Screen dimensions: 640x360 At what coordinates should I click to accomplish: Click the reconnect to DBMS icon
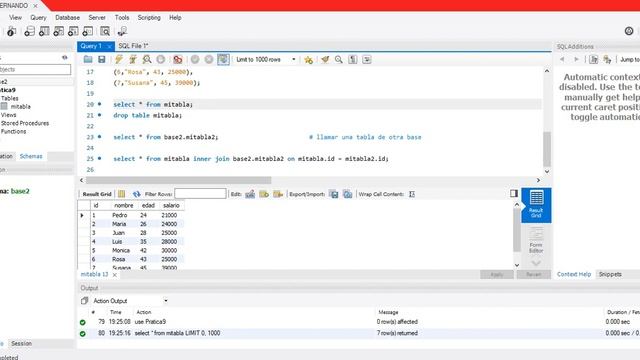[x=122, y=31]
